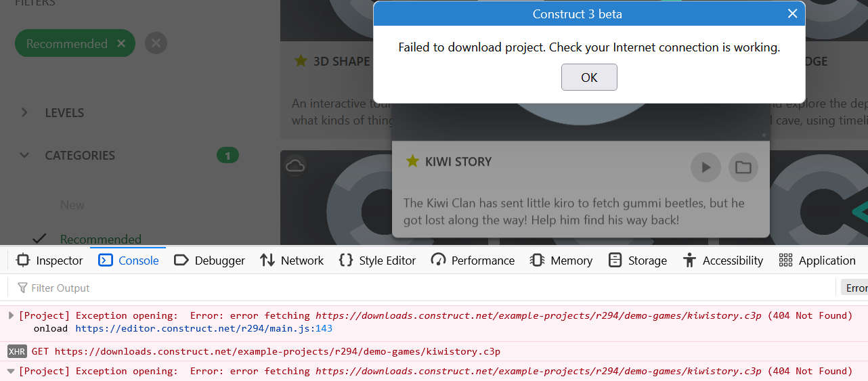This screenshot has width=868, height=381.
Task: Click the GET kiwistory.c3p request line
Action: pos(265,351)
